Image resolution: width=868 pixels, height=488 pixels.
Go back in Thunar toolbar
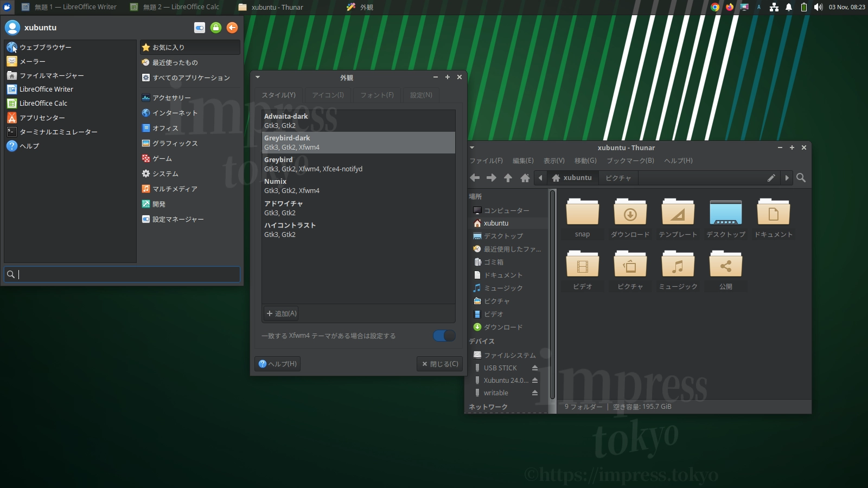click(x=475, y=178)
